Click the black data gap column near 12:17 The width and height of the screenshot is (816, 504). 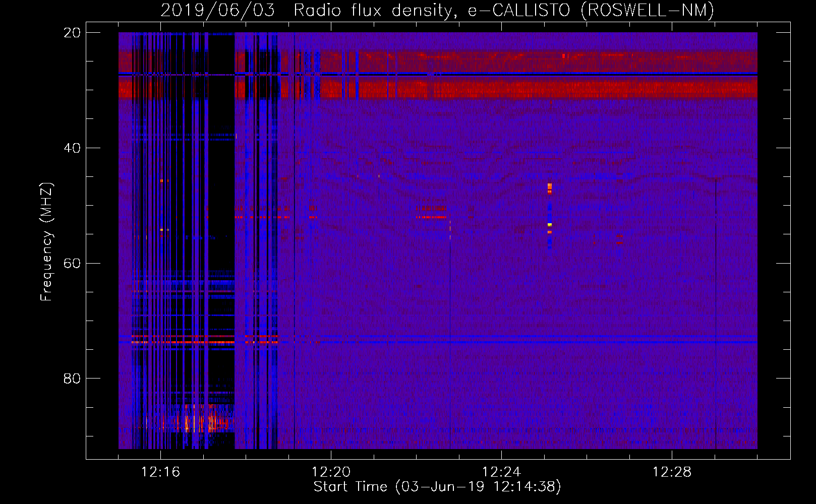coord(221,240)
